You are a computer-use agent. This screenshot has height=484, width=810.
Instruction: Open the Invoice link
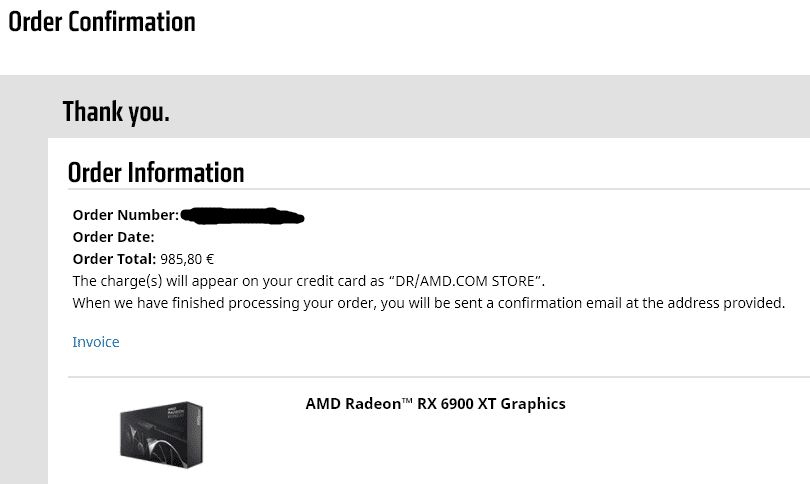(96, 342)
